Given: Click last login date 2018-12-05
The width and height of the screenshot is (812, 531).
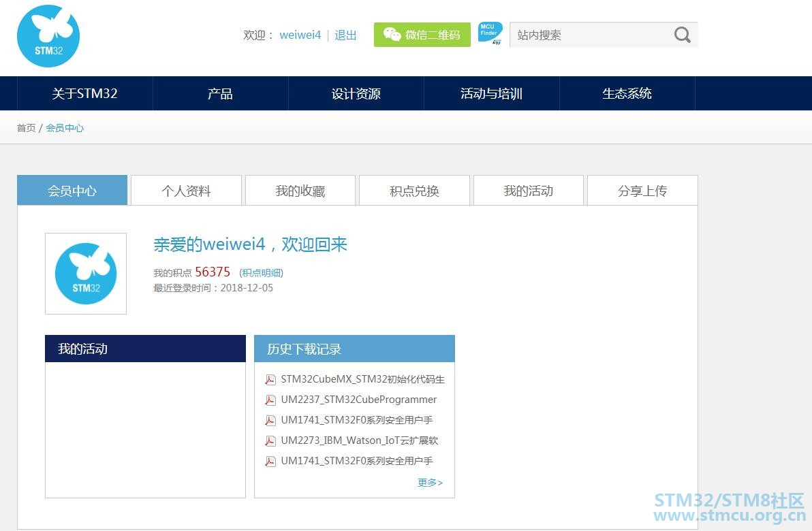Looking at the screenshot, I should [x=247, y=288].
